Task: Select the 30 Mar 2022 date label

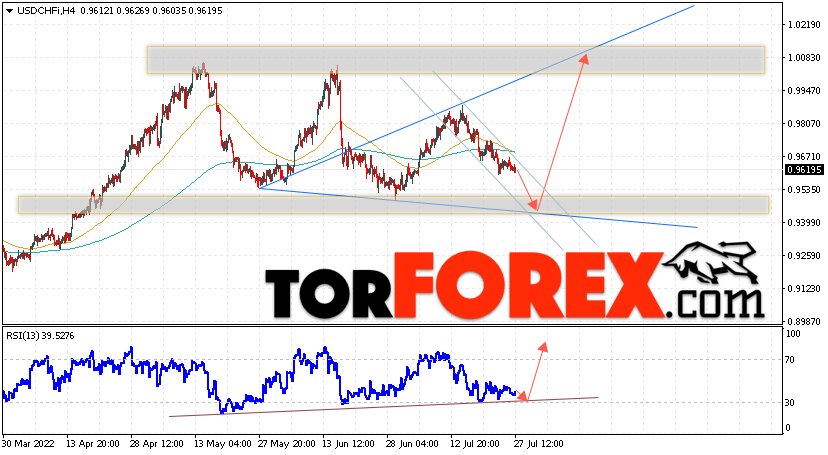Action: 29,444
